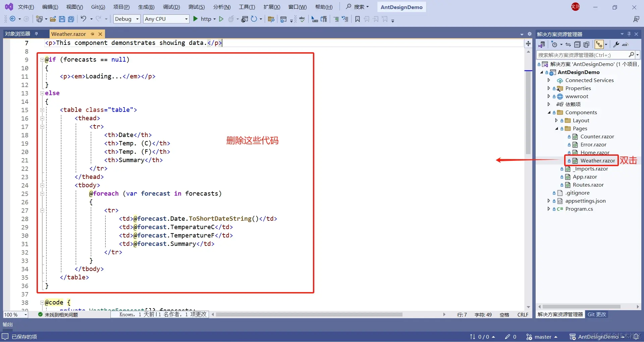Click Show All Files icon in Solution Explorer

pyautogui.click(x=586, y=45)
